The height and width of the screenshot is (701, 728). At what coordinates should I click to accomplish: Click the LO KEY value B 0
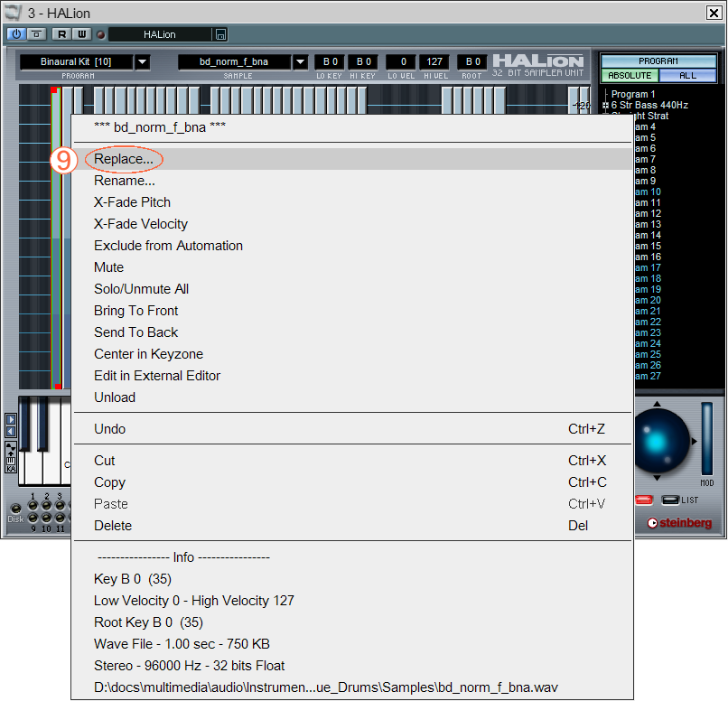pos(330,61)
